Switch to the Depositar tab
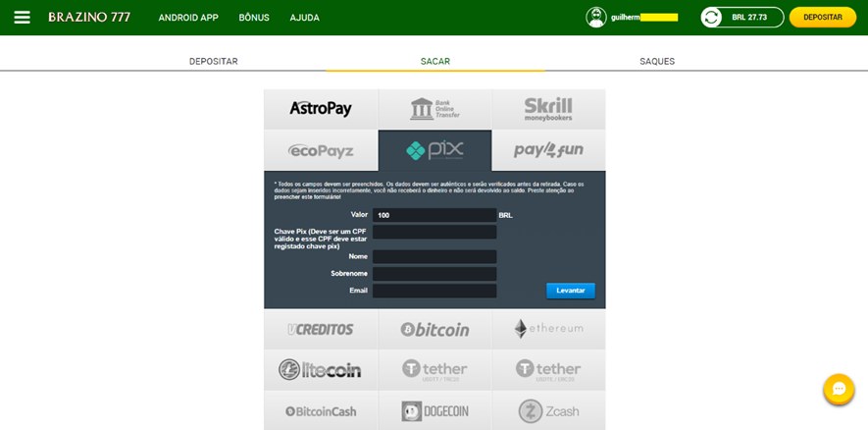 click(x=214, y=62)
